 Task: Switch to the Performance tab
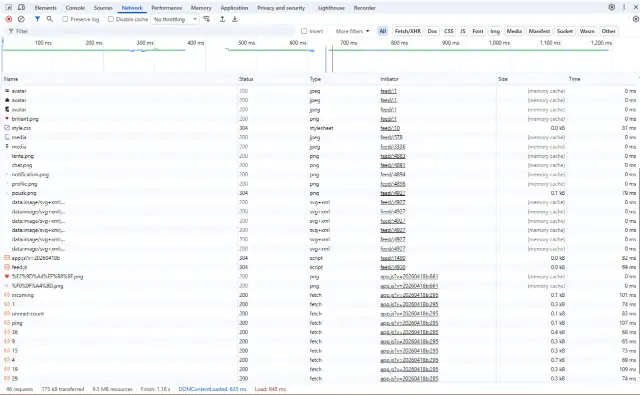(167, 8)
